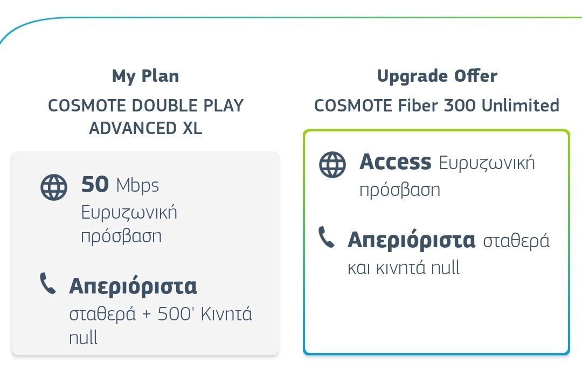The height and width of the screenshot is (392, 582).
Task: Click πρόσβαση text in Upgrade Offer card
Action: point(400,190)
